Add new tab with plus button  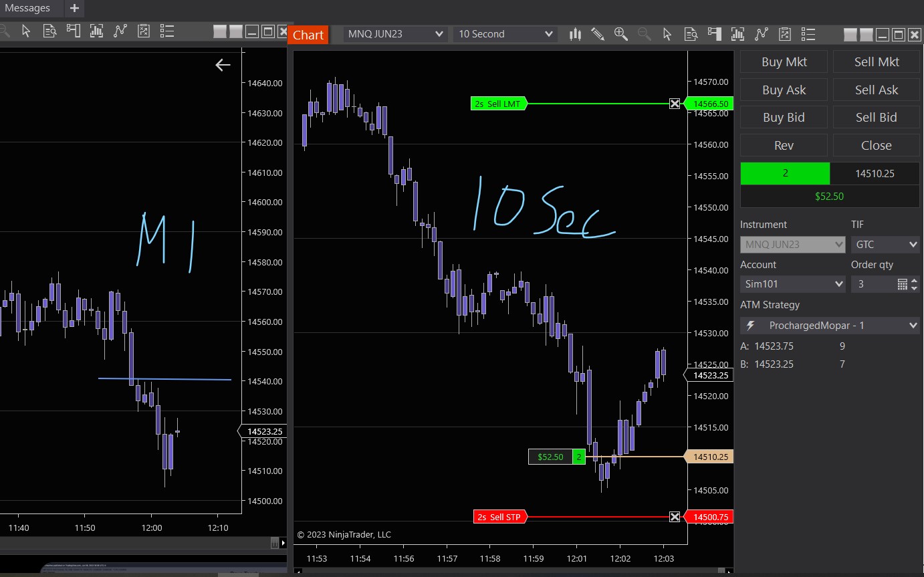click(74, 9)
